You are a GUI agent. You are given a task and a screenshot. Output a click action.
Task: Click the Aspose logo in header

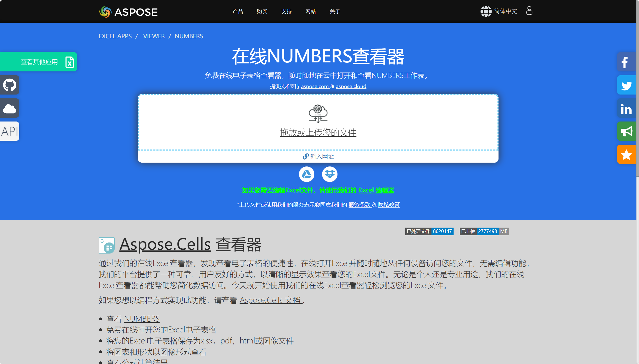coord(128,12)
